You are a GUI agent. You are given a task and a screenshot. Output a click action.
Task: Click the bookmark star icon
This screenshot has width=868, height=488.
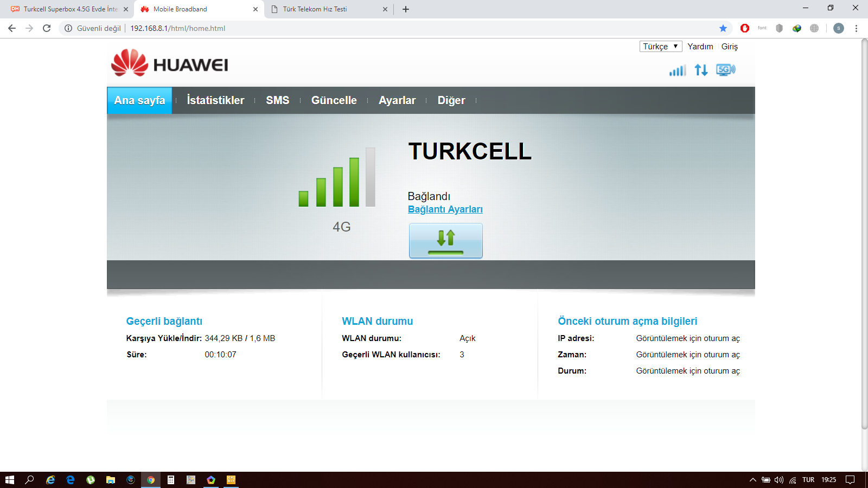click(x=723, y=28)
